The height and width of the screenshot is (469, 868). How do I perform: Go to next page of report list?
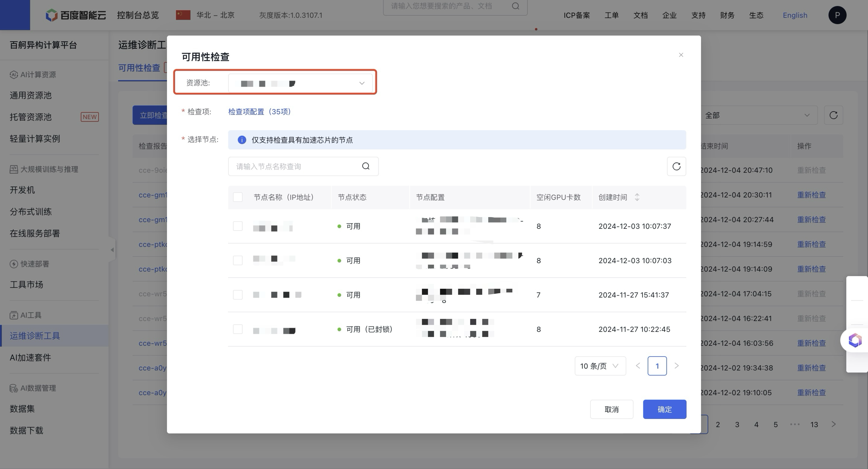click(834, 424)
